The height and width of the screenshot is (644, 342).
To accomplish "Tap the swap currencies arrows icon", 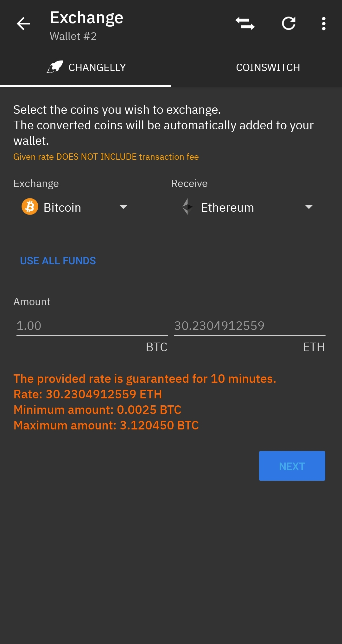I will click(x=245, y=24).
